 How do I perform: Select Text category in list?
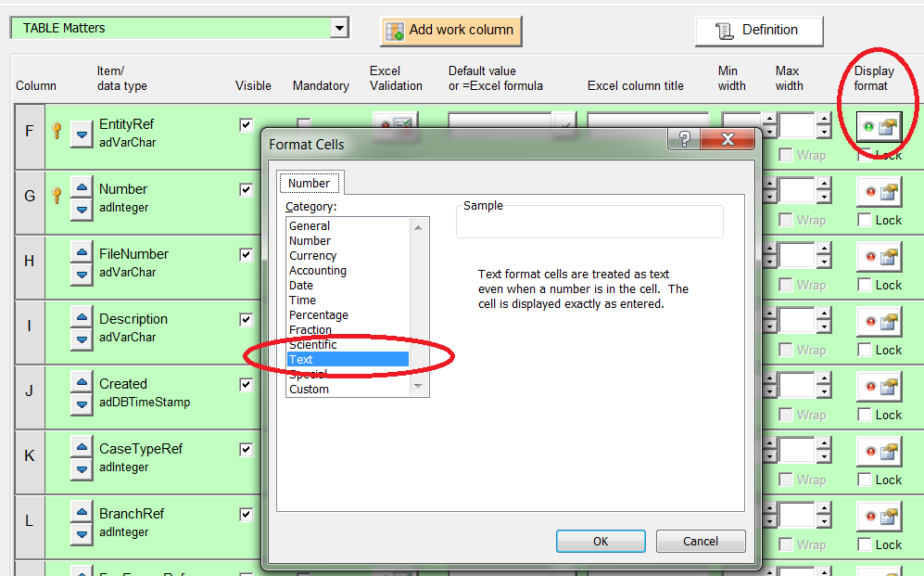(x=348, y=360)
